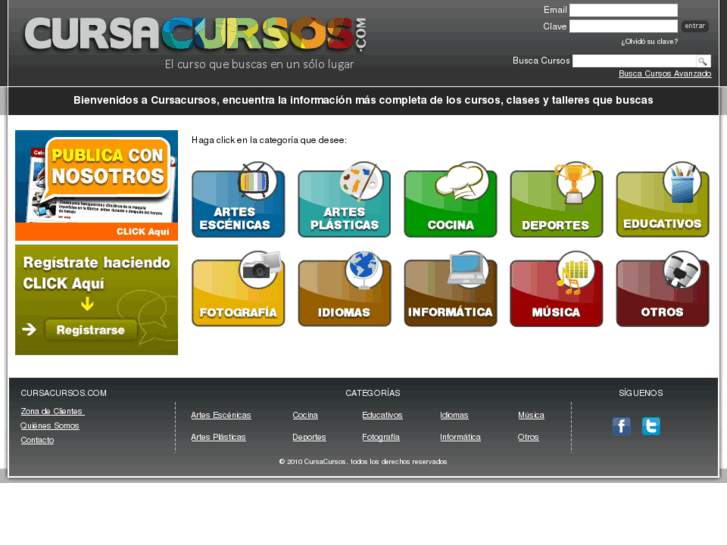Open the Artes Escénicas category tile
This screenshot has width=727, height=545.
(x=238, y=200)
